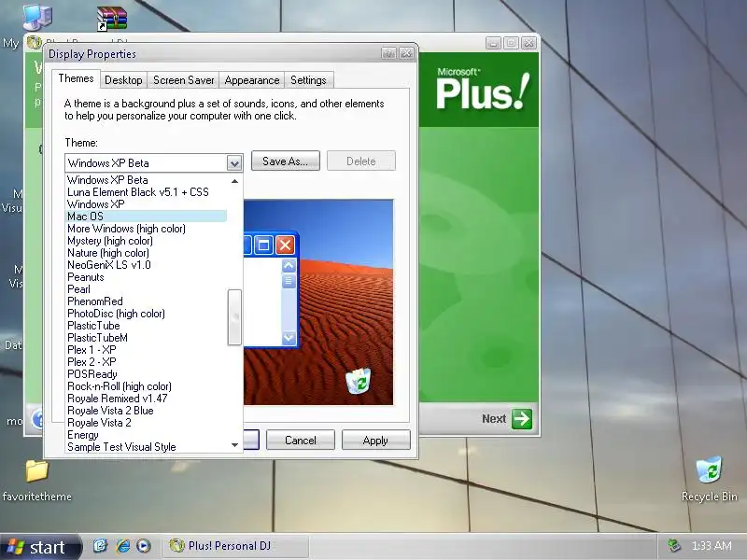747x560 pixels.
Task: Select the Pearl theme
Action: (x=146, y=289)
